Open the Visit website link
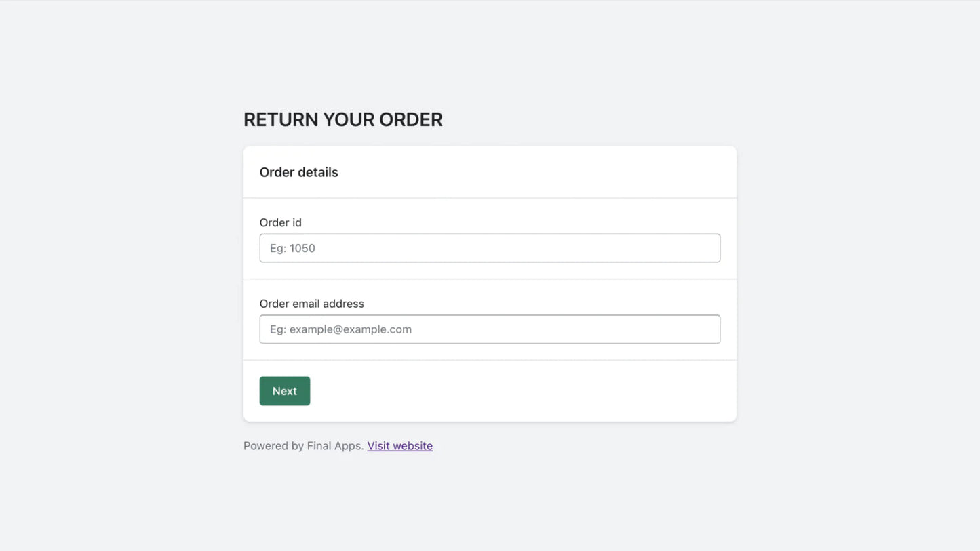Viewport: 980px width, 551px height. [399, 446]
